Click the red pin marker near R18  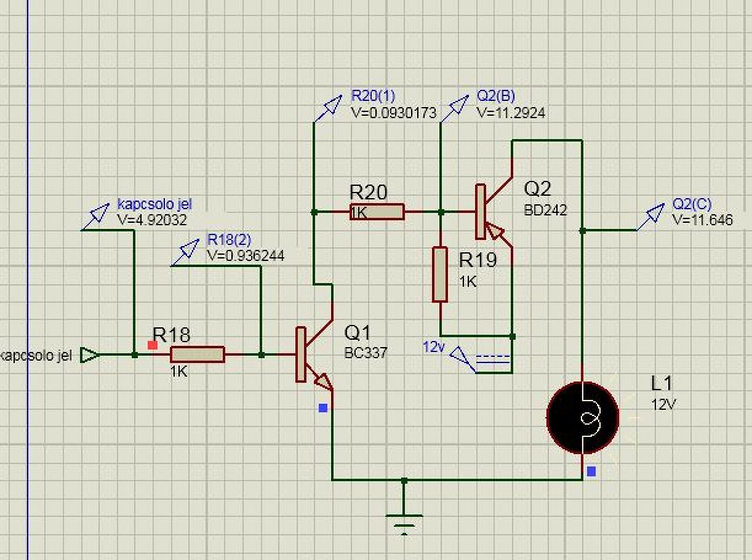pos(153,345)
